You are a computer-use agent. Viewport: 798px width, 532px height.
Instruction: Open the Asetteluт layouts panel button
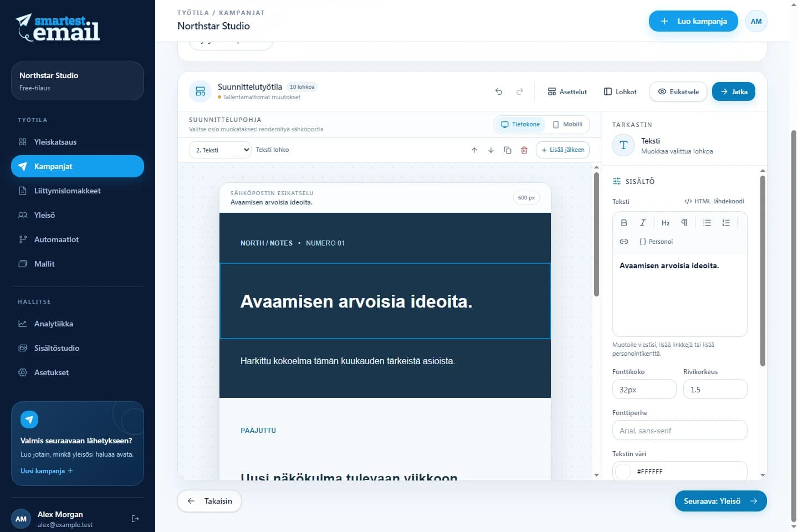click(x=567, y=91)
